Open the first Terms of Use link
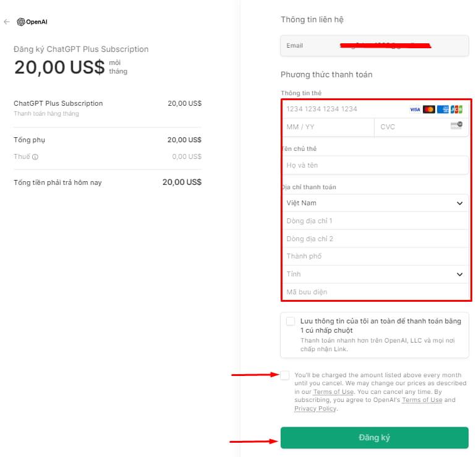 tap(334, 392)
